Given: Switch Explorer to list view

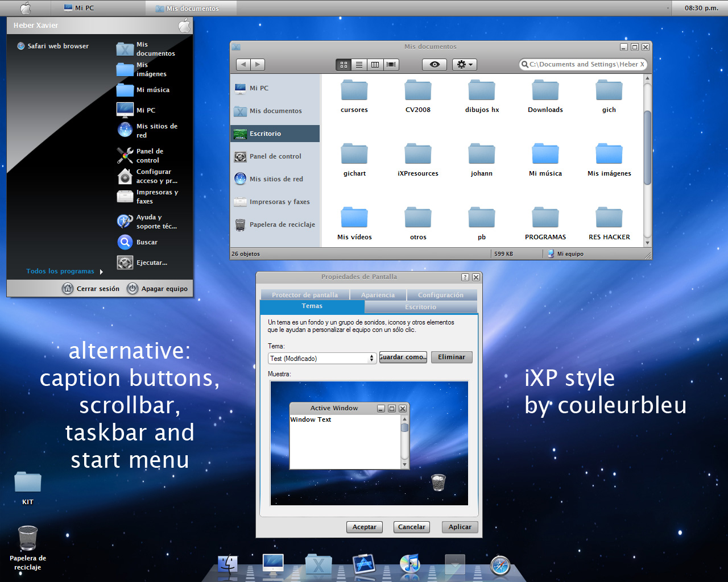Looking at the screenshot, I should click(x=359, y=64).
